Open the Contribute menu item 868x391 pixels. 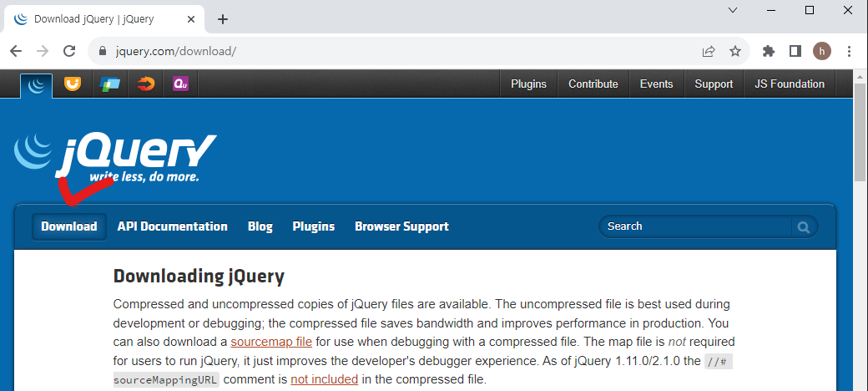(593, 84)
